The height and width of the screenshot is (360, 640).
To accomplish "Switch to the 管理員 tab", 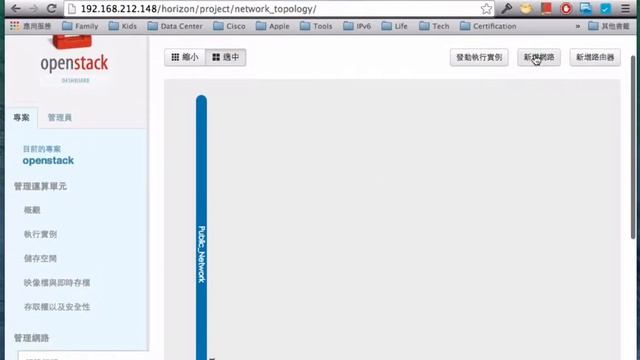I will coord(60,118).
